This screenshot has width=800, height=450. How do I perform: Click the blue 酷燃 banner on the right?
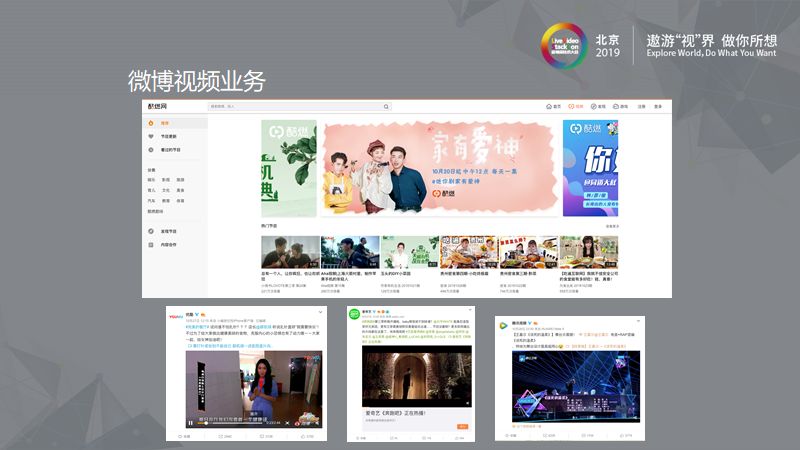click(x=590, y=168)
